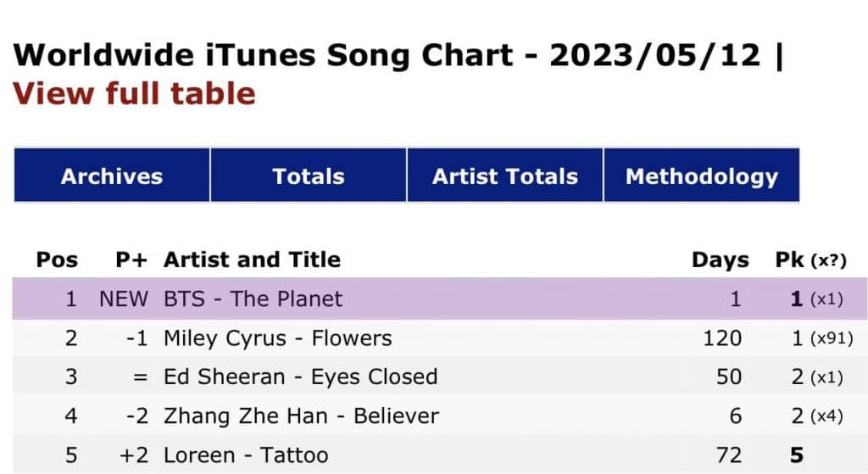Click the Days column header
Image resolution: width=868 pixels, height=474 pixels.
720,259
